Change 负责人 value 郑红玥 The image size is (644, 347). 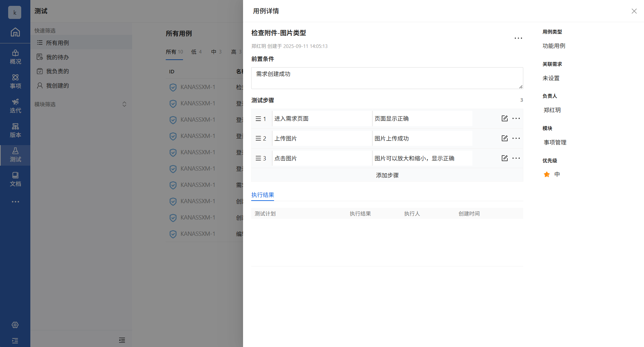[x=552, y=110]
